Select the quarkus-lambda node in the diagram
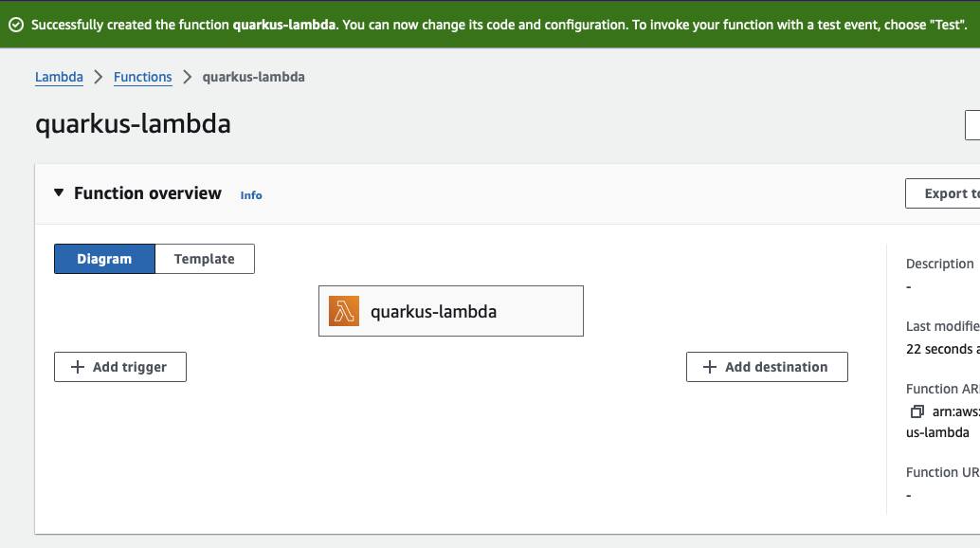Image resolution: width=980 pixels, height=548 pixels. (x=450, y=310)
